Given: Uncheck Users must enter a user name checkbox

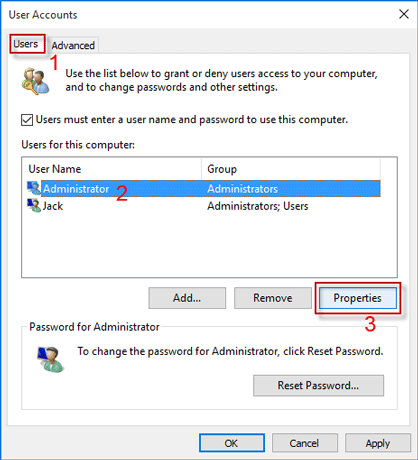Looking at the screenshot, I should (x=27, y=120).
